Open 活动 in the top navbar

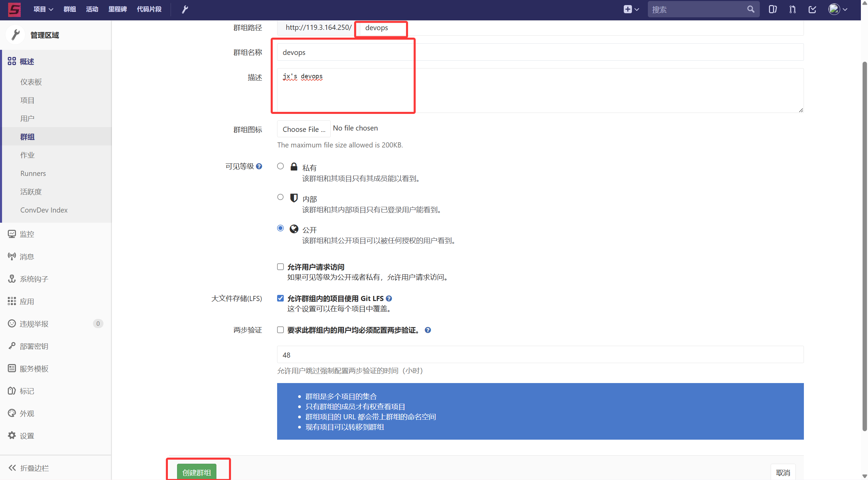pos(92,9)
